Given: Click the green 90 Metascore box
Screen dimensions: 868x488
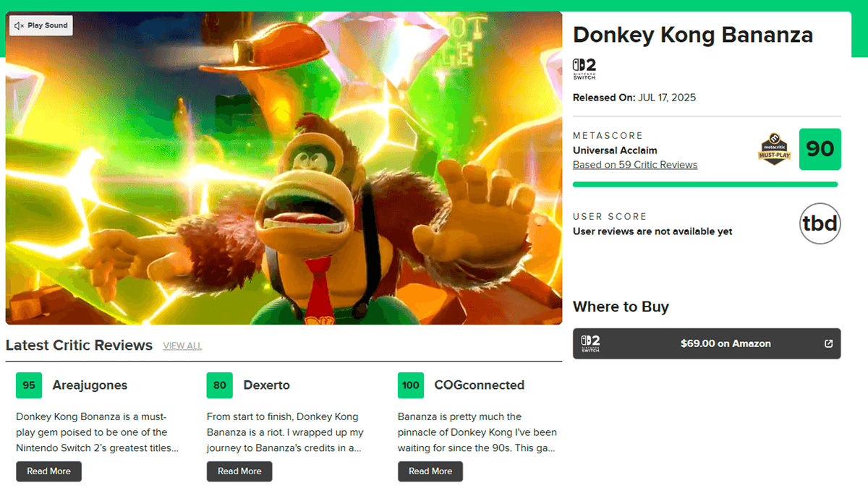Looking at the screenshot, I should pos(820,149).
